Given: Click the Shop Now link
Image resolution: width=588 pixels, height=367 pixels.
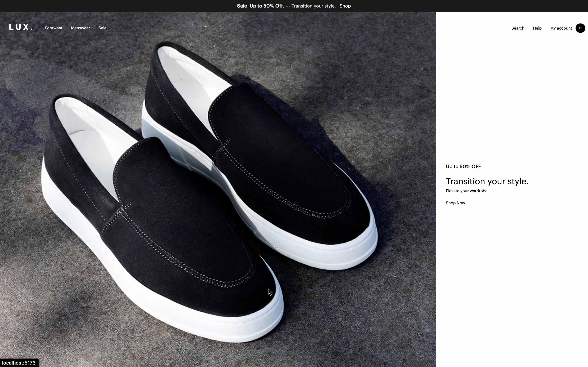Looking at the screenshot, I should (x=455, y=203).
